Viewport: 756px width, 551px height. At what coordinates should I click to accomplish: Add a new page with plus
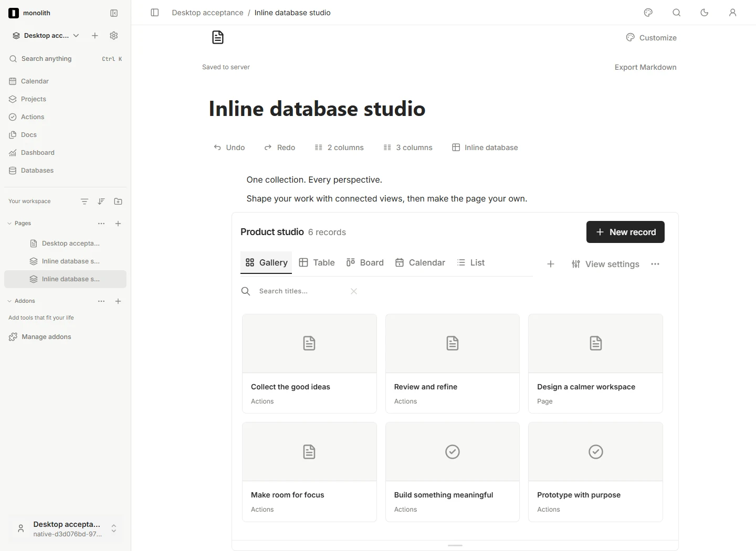pos(118,224)
